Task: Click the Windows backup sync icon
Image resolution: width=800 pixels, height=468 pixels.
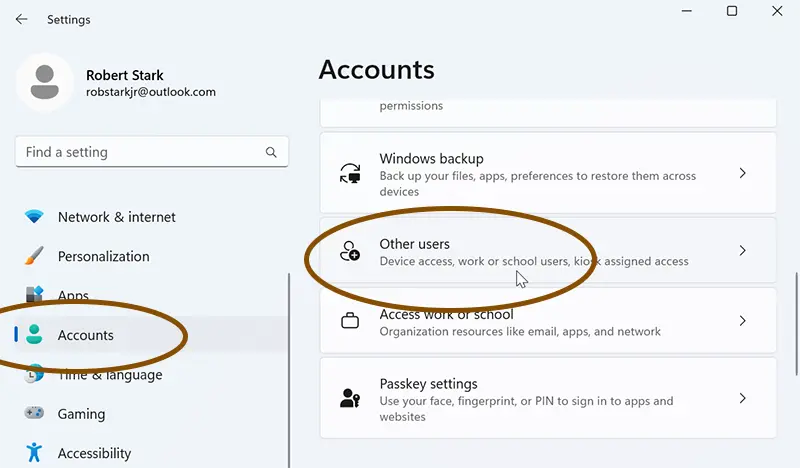Action: click(x=350, y=174)
